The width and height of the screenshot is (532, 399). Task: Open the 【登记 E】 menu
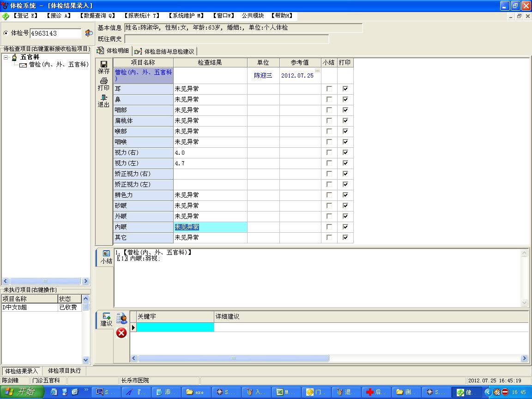25,16
